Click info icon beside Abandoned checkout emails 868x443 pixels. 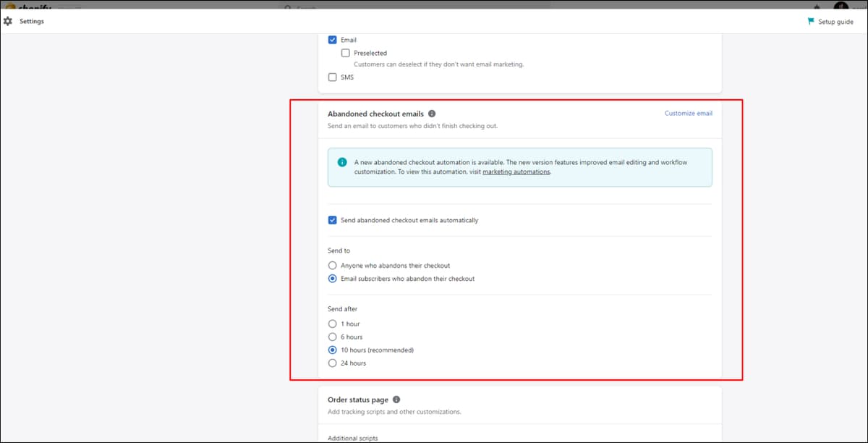point(432,114)
